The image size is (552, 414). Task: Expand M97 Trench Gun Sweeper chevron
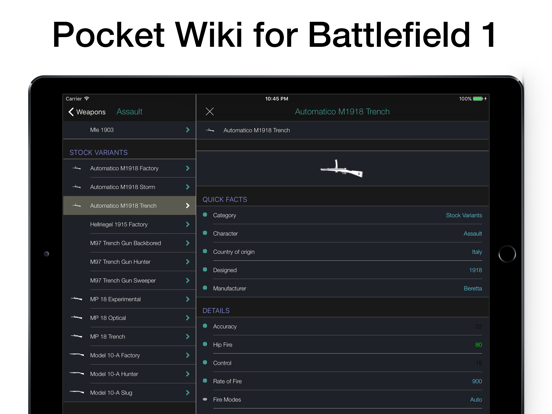coord(188,281)
